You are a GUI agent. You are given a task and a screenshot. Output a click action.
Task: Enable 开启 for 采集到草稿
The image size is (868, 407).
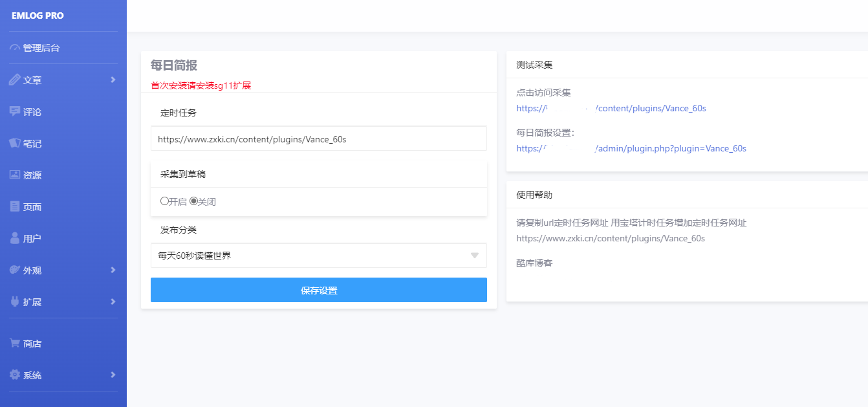click(164, 201)
